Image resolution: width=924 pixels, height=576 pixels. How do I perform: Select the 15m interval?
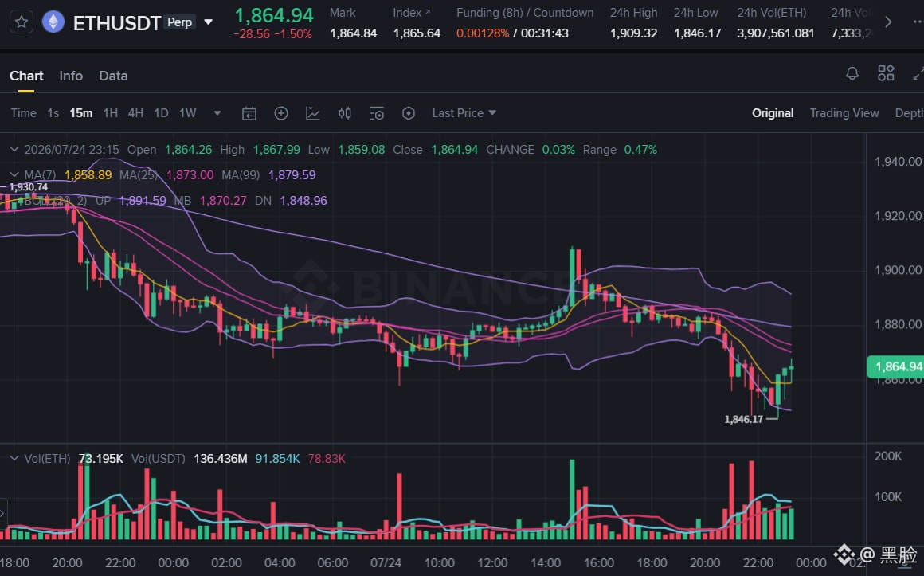(x=80, y=112)
